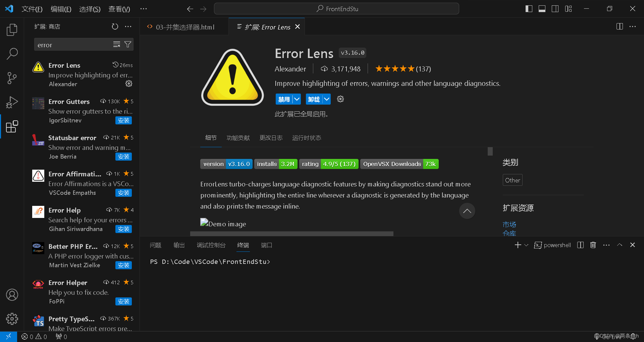
Task: Refresh the extensions list
Action: coord(115,26)
